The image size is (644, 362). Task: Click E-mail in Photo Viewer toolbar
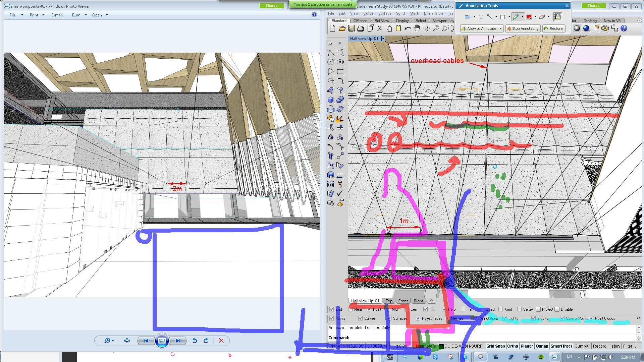(57, 15)
